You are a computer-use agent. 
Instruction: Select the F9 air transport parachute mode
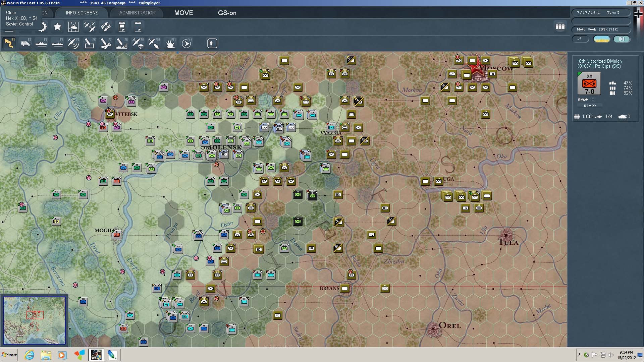click(x=138, y=43)
